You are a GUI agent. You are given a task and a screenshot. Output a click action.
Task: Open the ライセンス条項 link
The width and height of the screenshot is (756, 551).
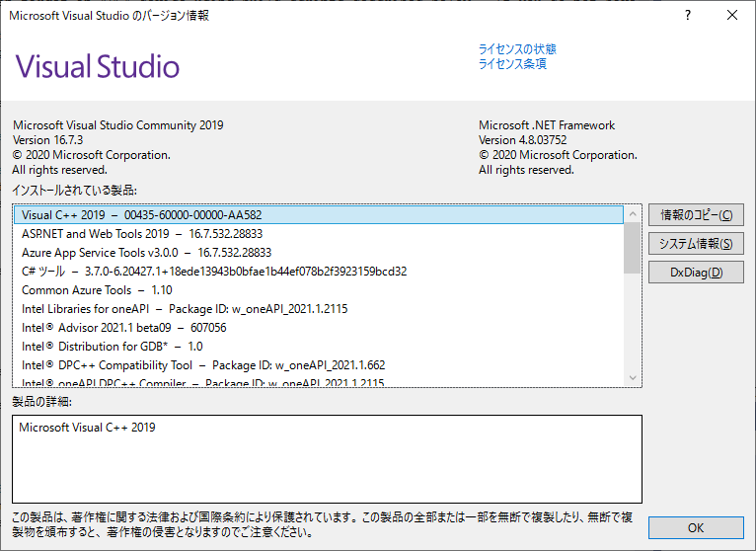512,63
